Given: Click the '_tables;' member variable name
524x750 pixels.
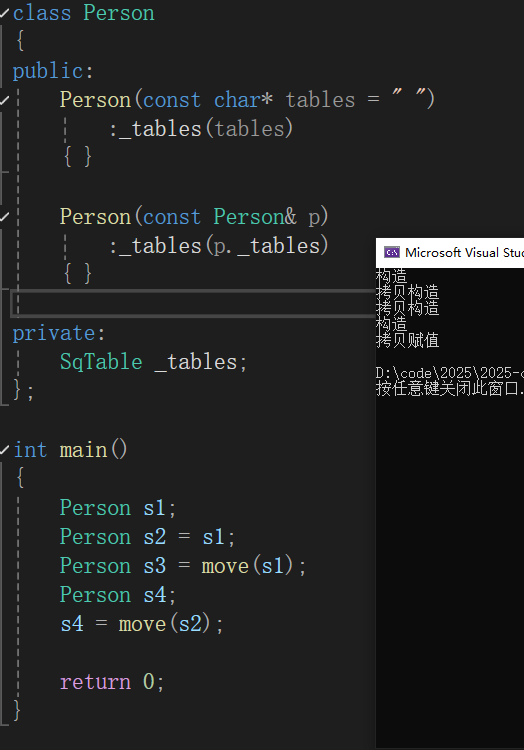Looking at the screenshot, I should [201, 362].
